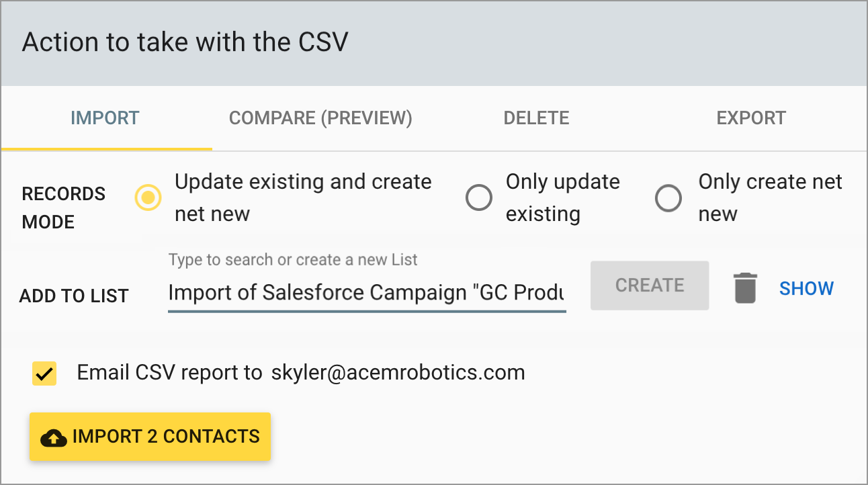Click the IMPORT 2 CONTACTS button
The height and width of the screenshot is (485, 868).
point(150,437)
